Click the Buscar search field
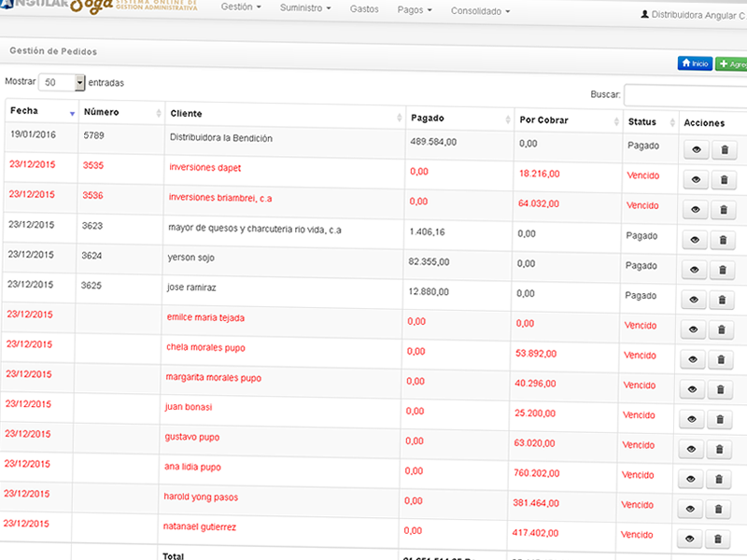The width and height of the screenshot is (747, 560). [684, 95]
